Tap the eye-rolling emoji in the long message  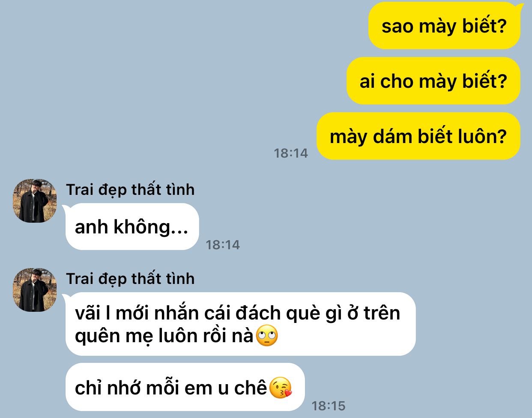pos(267,336)
